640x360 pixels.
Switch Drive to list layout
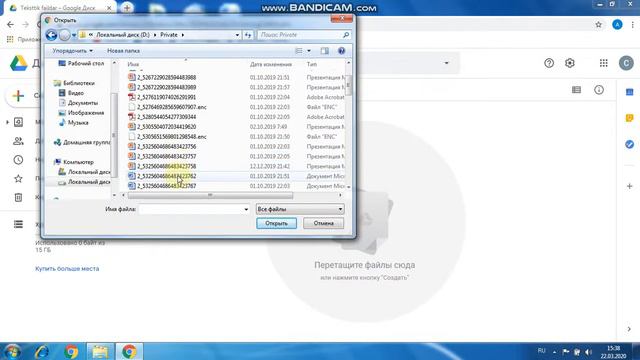[x=576, y=90]
